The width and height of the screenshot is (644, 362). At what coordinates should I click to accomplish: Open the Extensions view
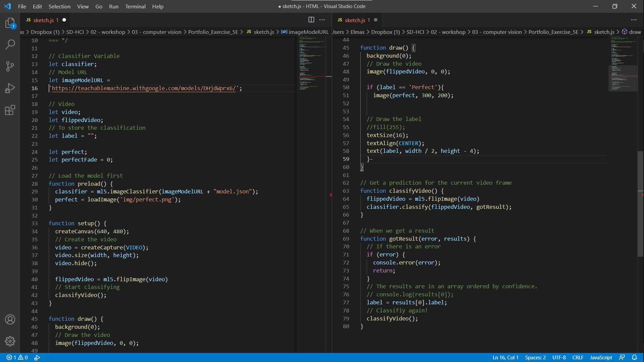tap(10, 110)
